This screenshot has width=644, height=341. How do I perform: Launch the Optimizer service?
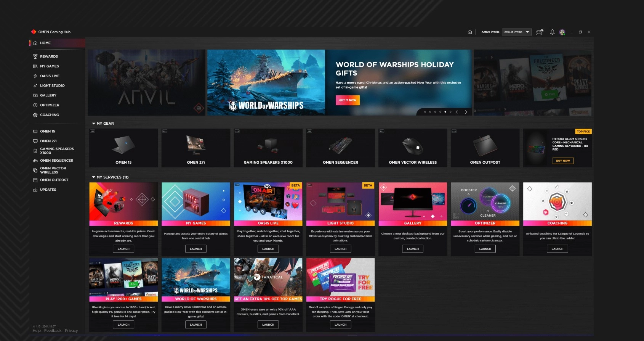point(485,249)
